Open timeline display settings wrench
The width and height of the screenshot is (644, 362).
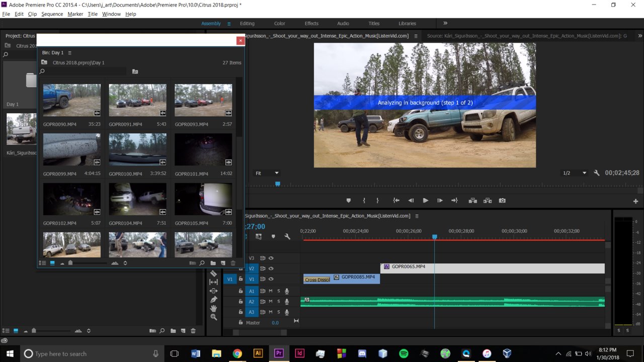click(x=287, y=236)
